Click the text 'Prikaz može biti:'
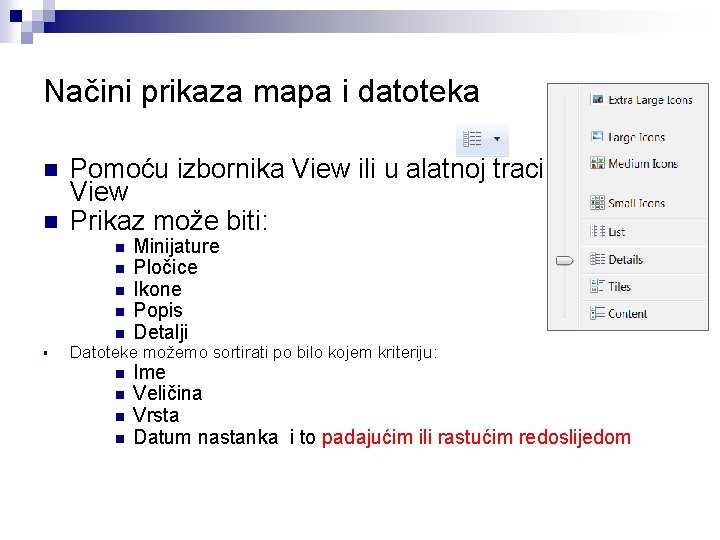The width and height of the screenshot is (720, 540). tap(169, 220)
